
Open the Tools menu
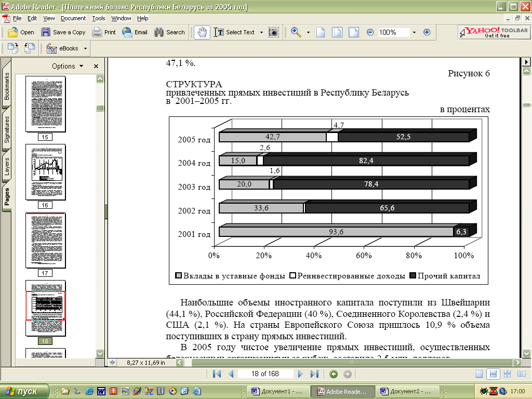99,18
